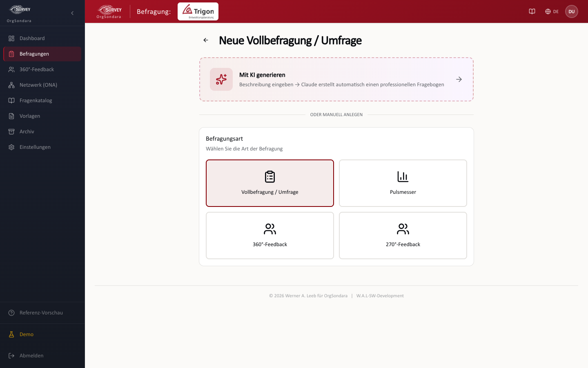Image resolution: width=588 pixels, height=368 pixels.
Task: Open the Archiv menu entry
Action: point(42,132)
